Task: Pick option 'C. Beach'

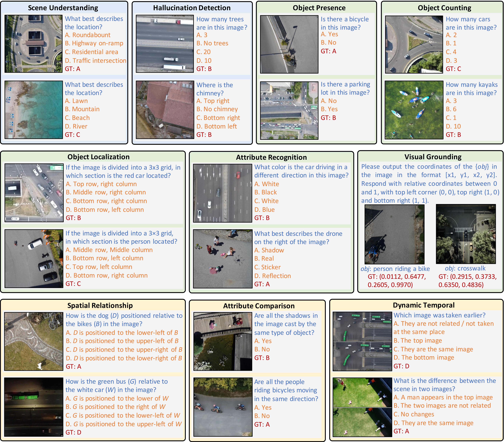Action: (x=77, y=118)
